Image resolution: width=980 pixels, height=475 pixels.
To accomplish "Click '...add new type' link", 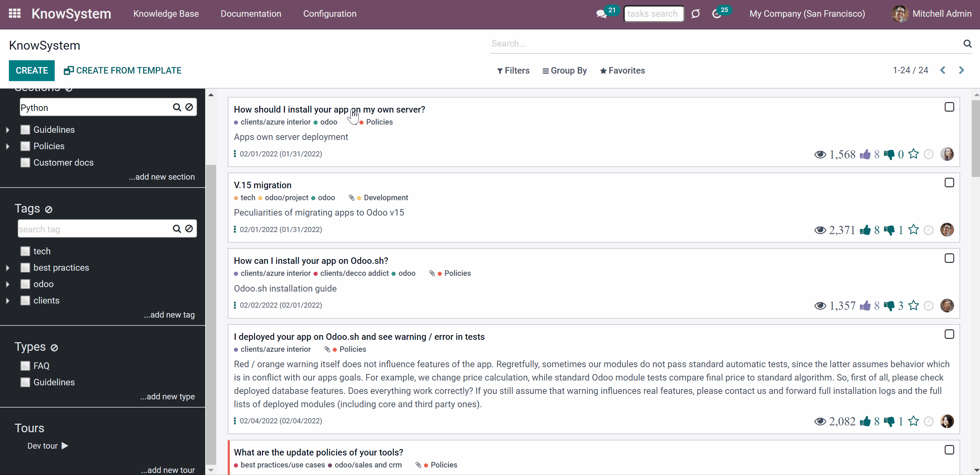I will tap(167, 397).
